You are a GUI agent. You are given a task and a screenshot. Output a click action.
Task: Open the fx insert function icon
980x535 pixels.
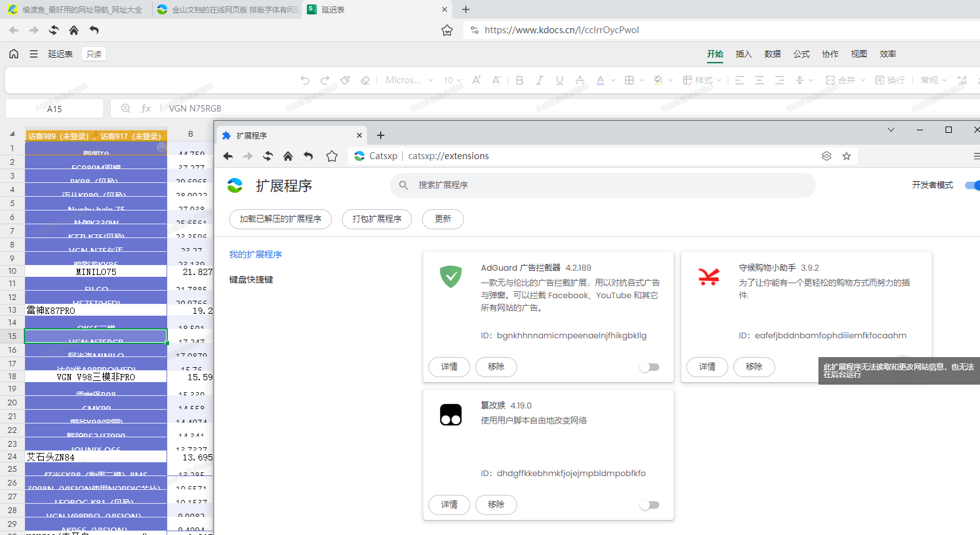tap(146, 108)
